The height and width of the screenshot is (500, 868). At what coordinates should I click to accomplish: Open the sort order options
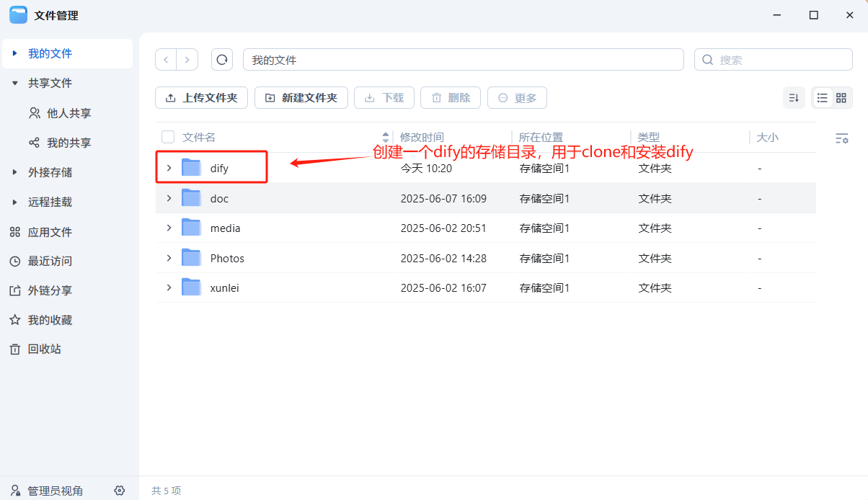click(794, 97)
